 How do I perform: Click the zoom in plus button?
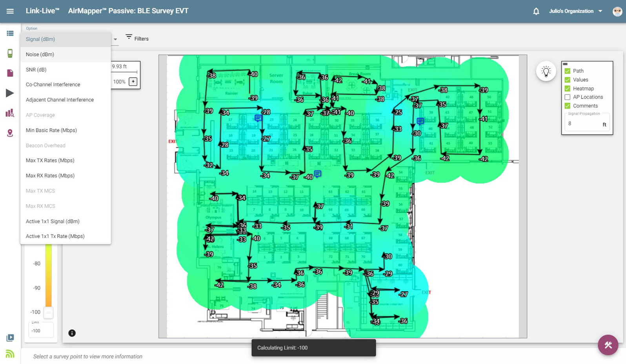coord(133,82)
